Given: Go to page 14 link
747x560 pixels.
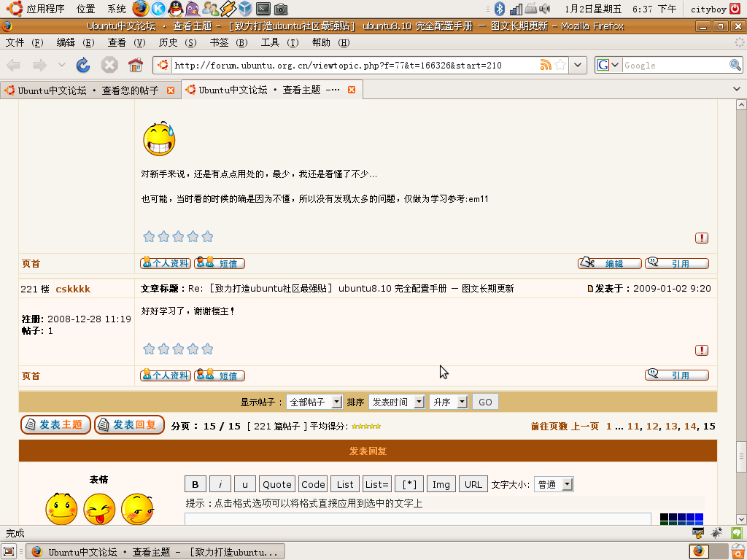Looking at the screenshot, I should tap(690, 426).
